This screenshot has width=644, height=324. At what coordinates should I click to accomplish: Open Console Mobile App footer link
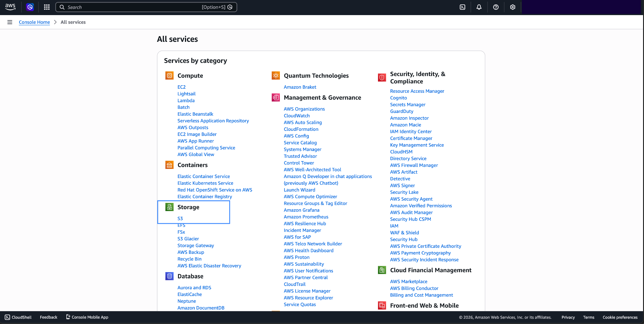(x=87, y=317)
